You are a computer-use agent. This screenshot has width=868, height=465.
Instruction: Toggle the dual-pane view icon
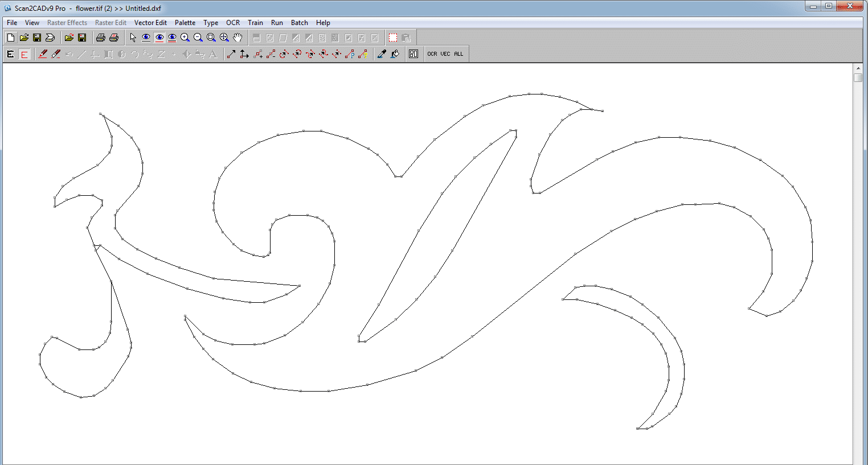coord(414,54)
